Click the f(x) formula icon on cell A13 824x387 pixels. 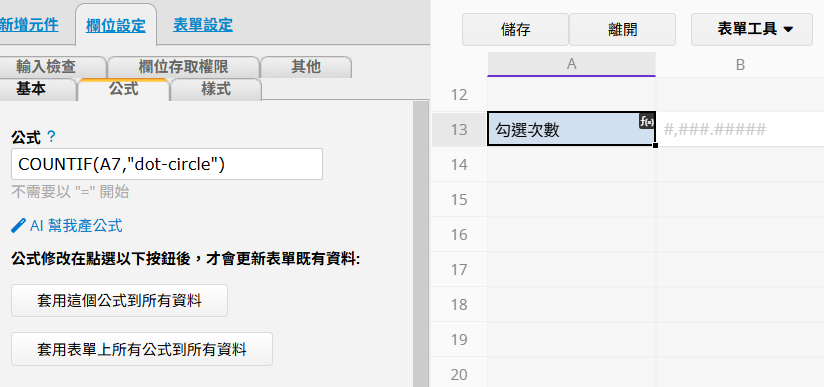coord(647,121)
